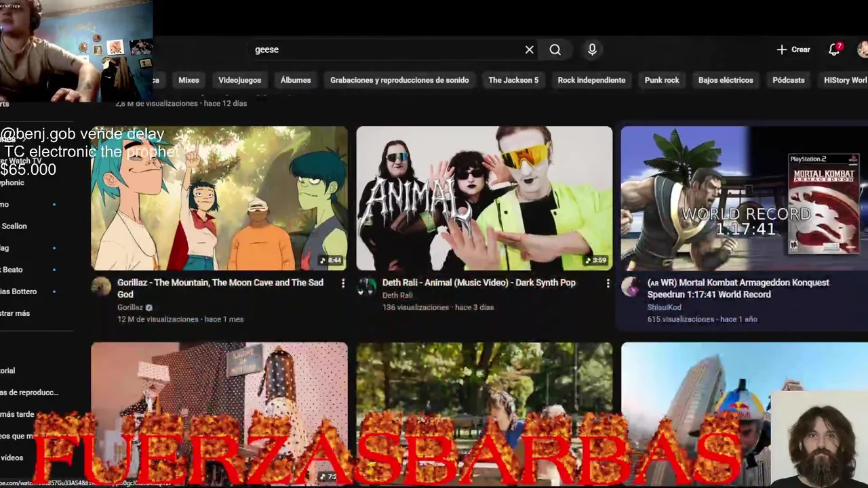Open the notifications bell
The height and width of the screenshot is (488, 868).
[x=835, y=49]
